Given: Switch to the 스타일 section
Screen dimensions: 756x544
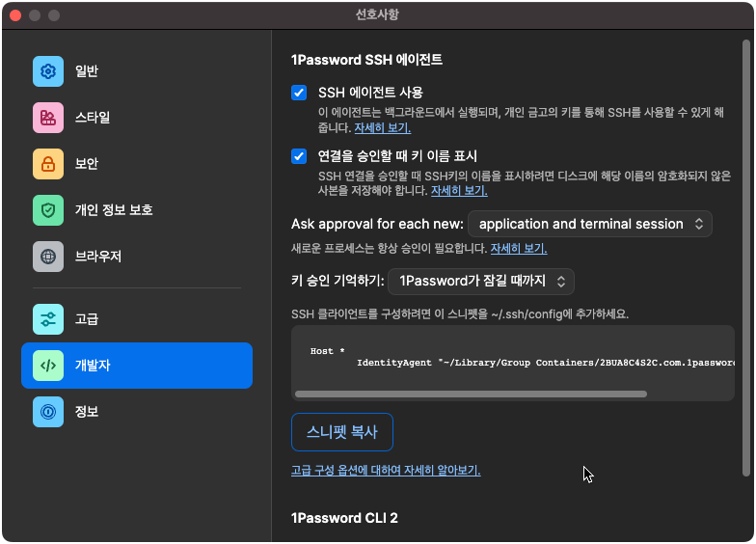Looking at the screenshot, I should pyautogui.click(x=137, y=118).
